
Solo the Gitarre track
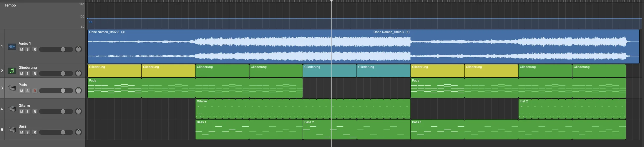tap(28, 112)
